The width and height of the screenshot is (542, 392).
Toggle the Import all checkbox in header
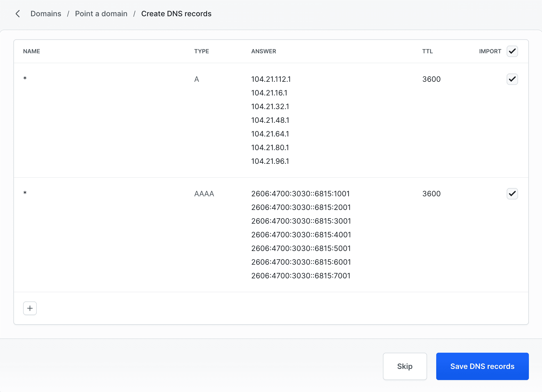click(512, 51)
